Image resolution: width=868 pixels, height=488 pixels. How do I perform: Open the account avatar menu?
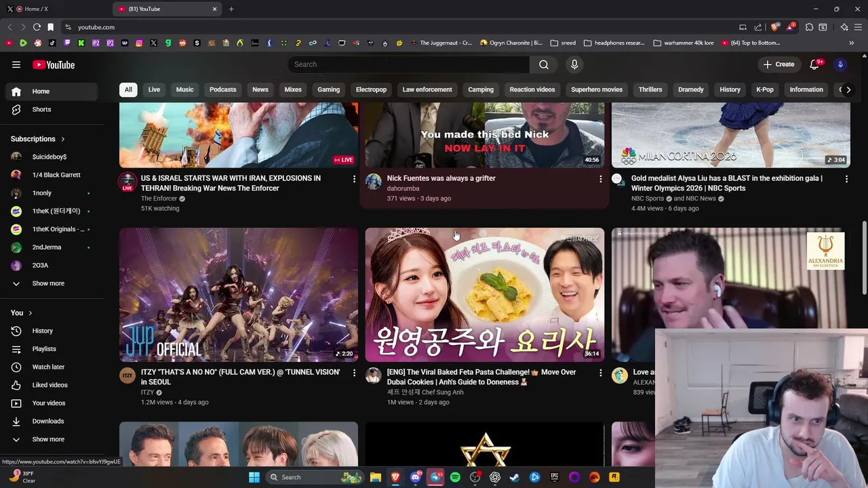(x=841, y=64)
